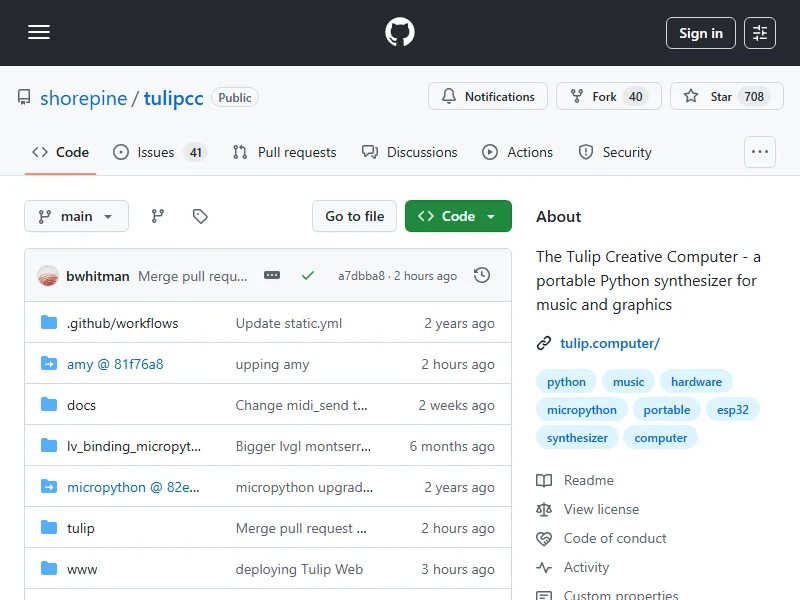
Task: Open the branches icon next to main
Action: click(x=157, y=216)
